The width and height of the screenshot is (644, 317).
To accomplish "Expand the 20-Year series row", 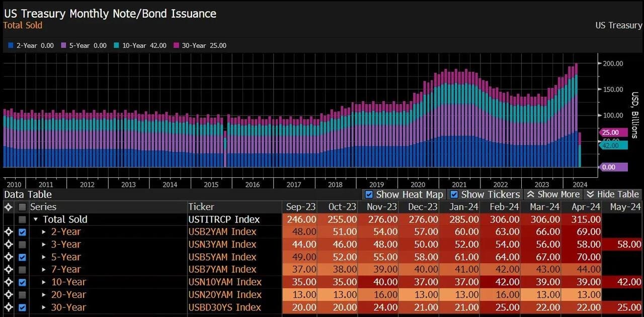I will pyautogui.click(x=44, y=294).
